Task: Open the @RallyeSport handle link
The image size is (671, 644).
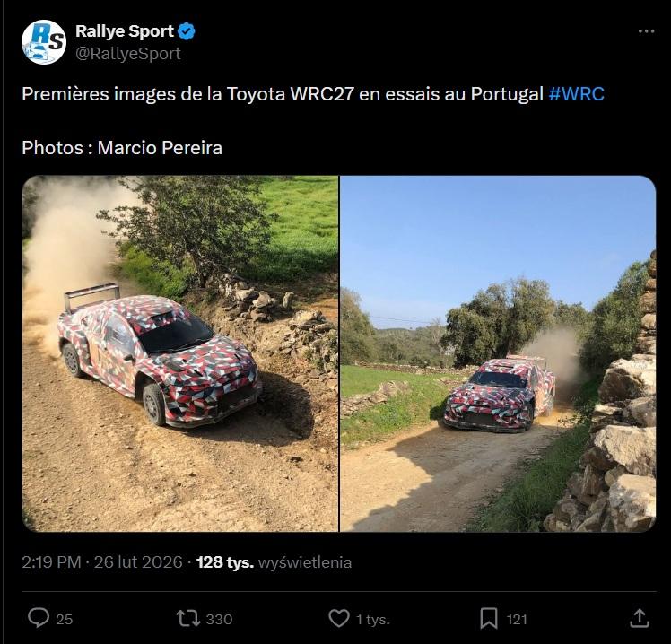Action: pos(128,53)
